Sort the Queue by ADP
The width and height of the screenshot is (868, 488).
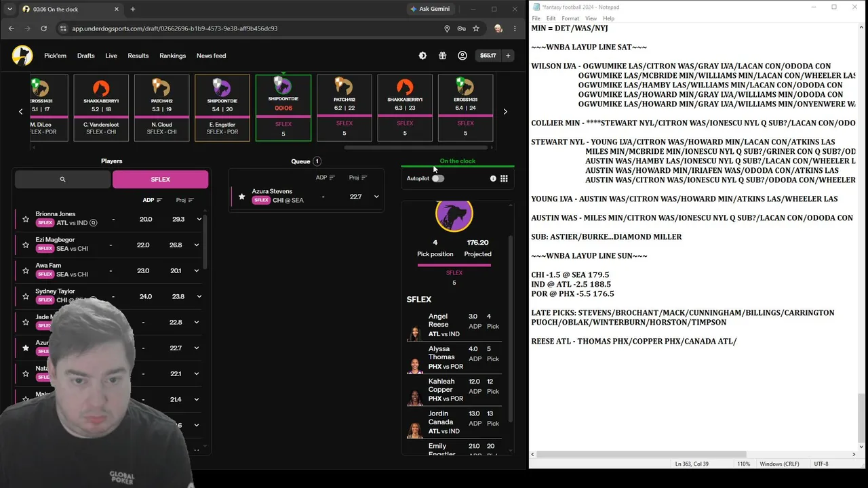tap(325, 178)
